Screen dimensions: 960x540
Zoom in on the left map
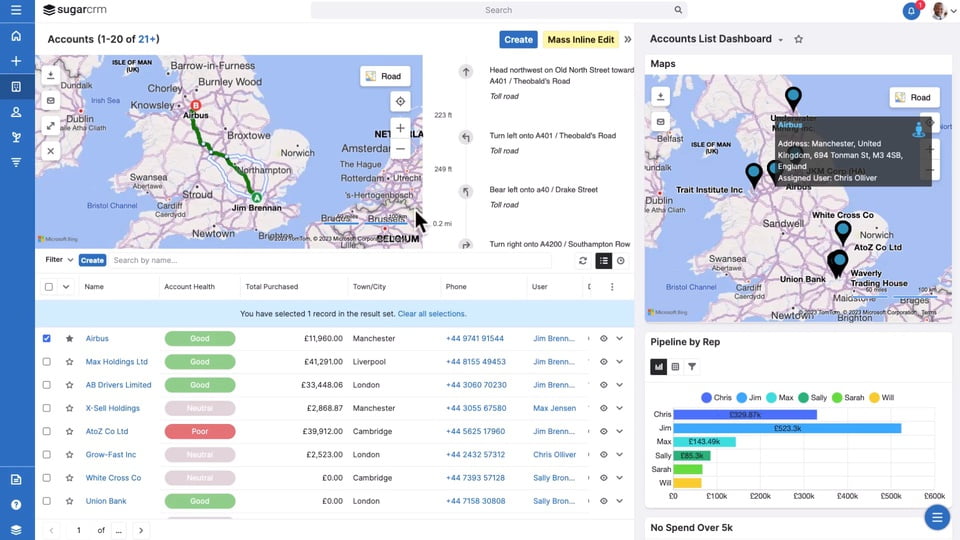[400, 128]
